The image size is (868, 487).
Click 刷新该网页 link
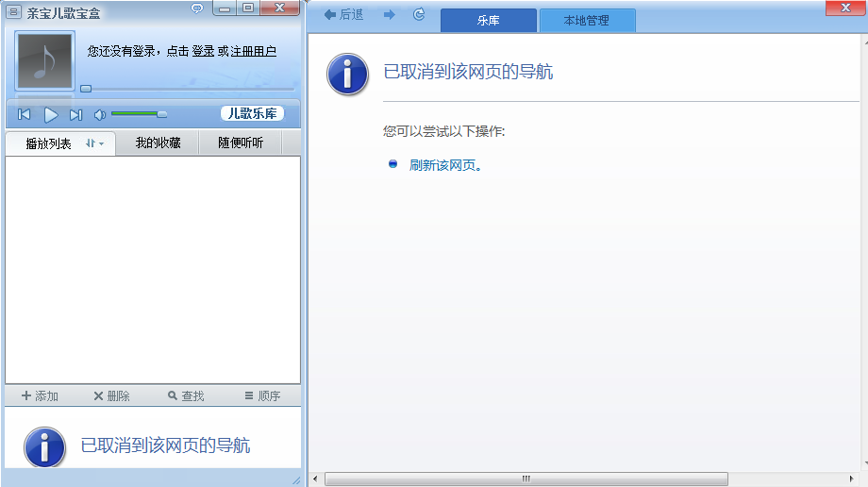click(445, 165)
